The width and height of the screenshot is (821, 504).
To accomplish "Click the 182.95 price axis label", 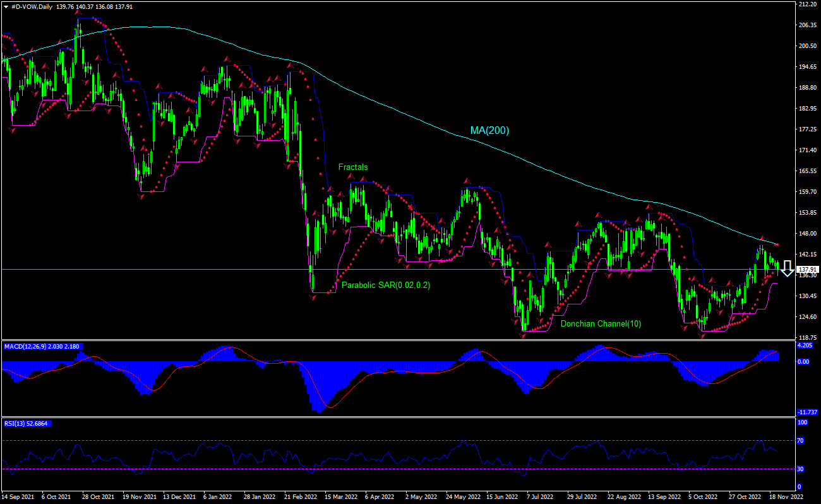I will (x=806, y=109).
